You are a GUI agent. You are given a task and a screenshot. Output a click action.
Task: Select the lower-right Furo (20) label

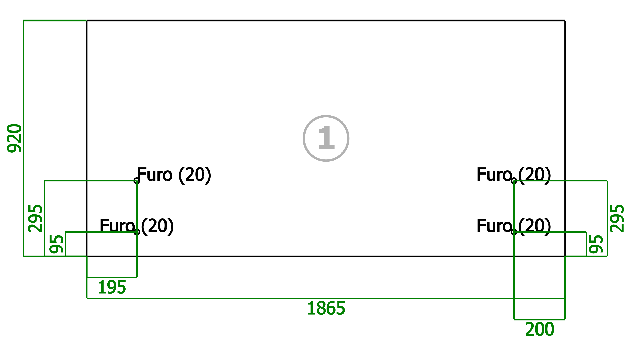(514, 226)
